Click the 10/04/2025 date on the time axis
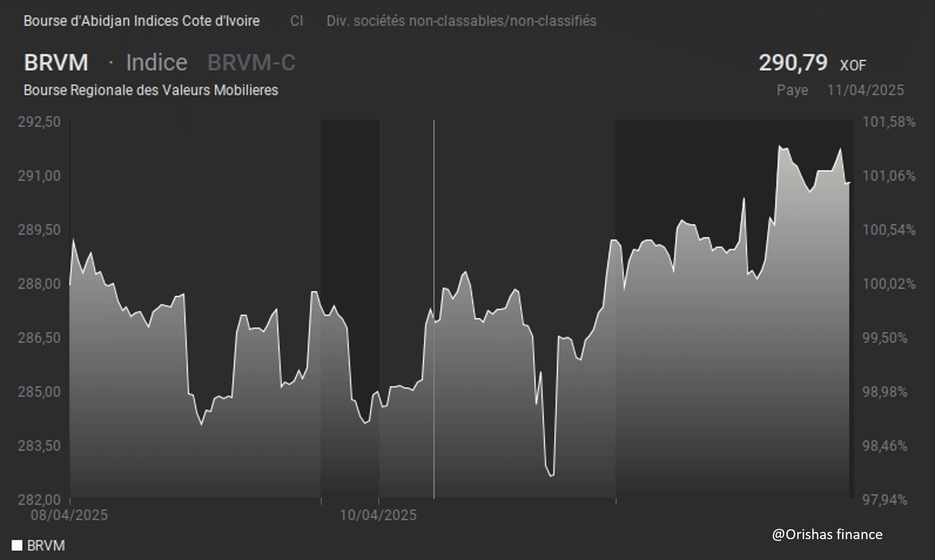The width and height of the screenshot is (935, 560). click(x=378, y=515)
